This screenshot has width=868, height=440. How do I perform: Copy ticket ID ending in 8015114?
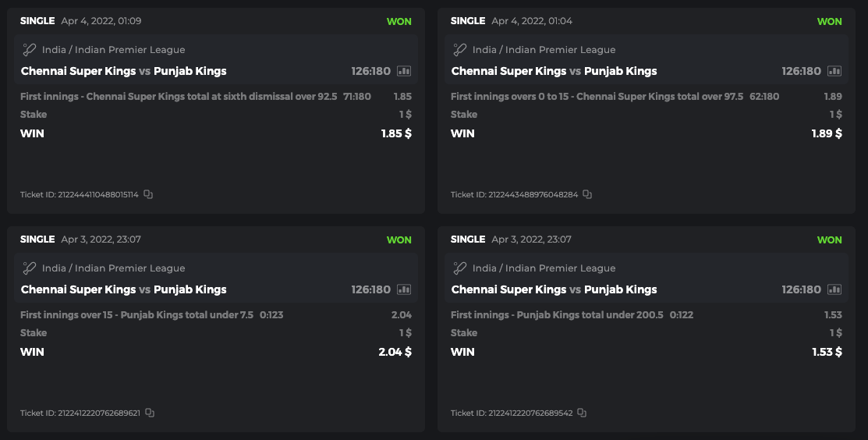click(148, 194)
